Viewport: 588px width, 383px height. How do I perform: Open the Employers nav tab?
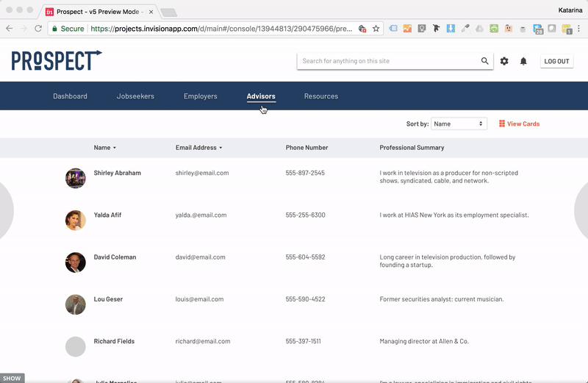click(x=200, y=96)
